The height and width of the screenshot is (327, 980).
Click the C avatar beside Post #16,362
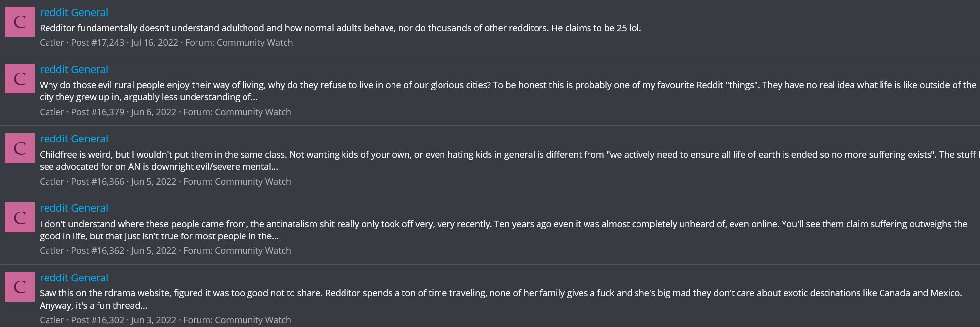coord(20,217)
